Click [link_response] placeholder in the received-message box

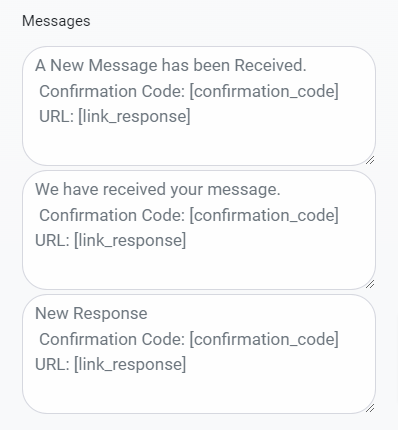(130, 241)
